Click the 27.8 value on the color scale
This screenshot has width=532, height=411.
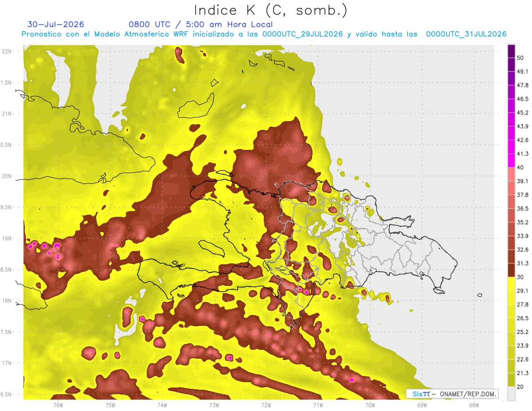point(523,304)
